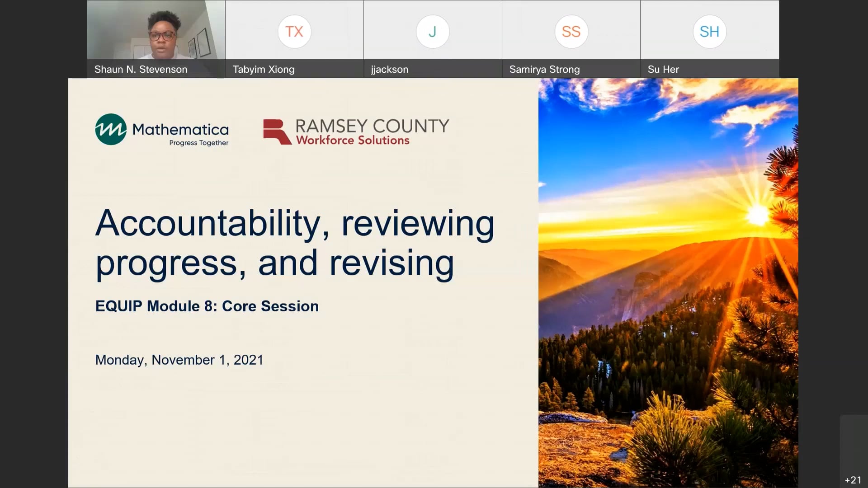Viewport: 868px width, 488px height.
Task: Click Su Her's SH avatar circle
Action: point(709,32)
